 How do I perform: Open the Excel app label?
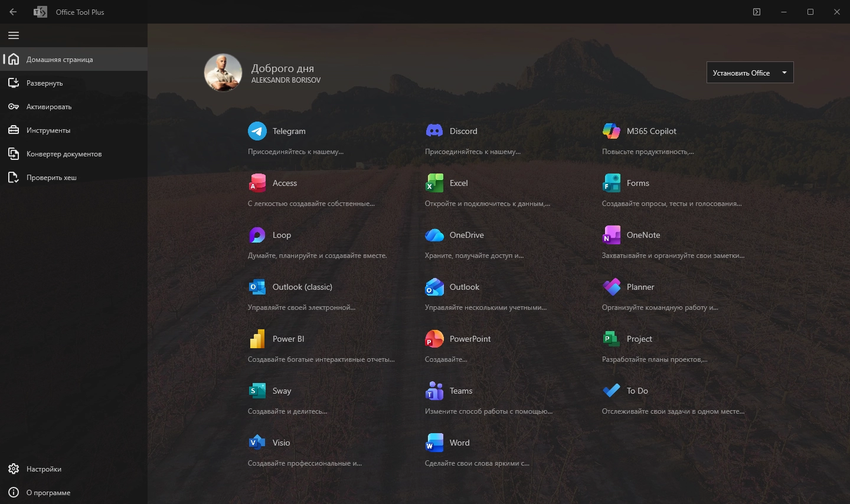pyautogui.click(x=459, y=183)
